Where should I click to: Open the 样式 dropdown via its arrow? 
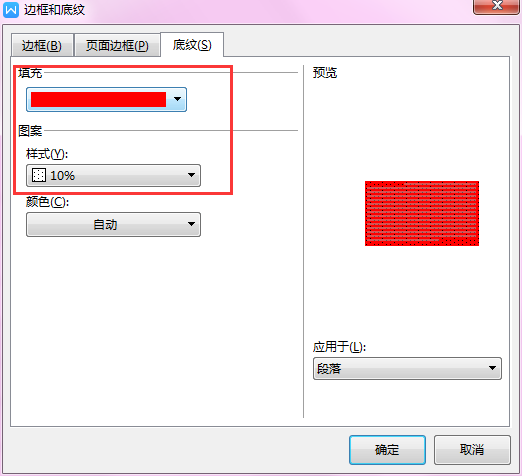[x=191, y=175]
